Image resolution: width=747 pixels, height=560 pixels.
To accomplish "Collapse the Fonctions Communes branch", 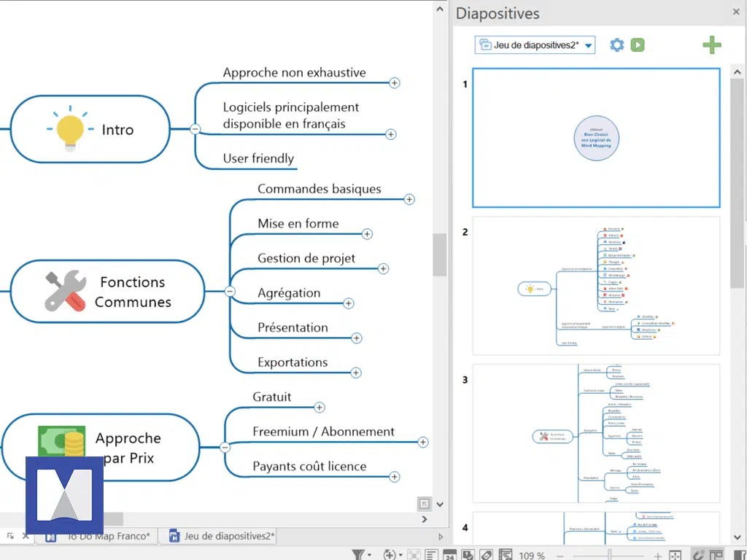I will point(230,292).
